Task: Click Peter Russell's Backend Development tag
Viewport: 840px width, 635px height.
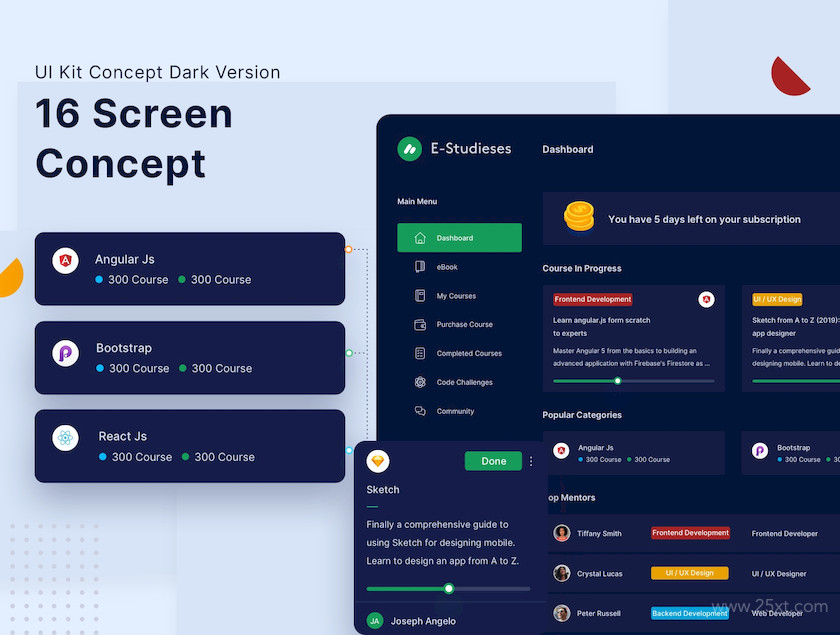Action: 689,613
